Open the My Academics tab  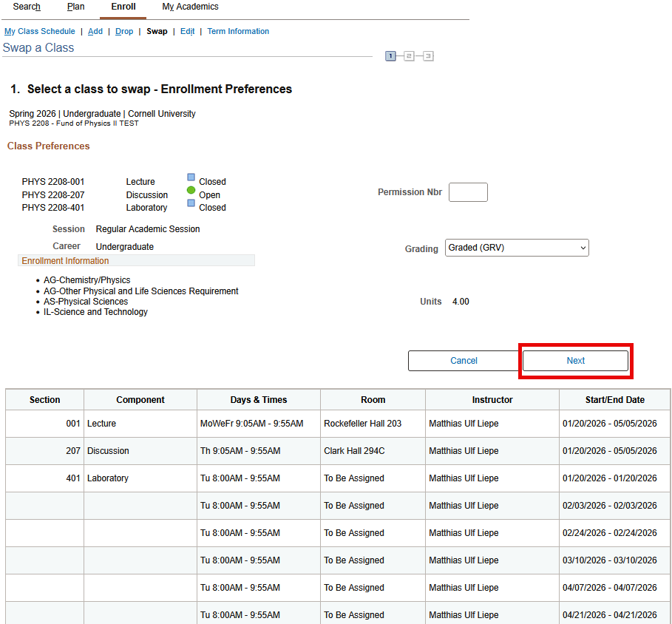click(189, 7)
